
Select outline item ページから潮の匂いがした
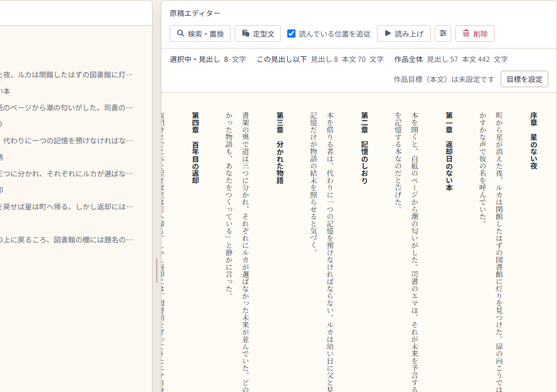point(67,108)
